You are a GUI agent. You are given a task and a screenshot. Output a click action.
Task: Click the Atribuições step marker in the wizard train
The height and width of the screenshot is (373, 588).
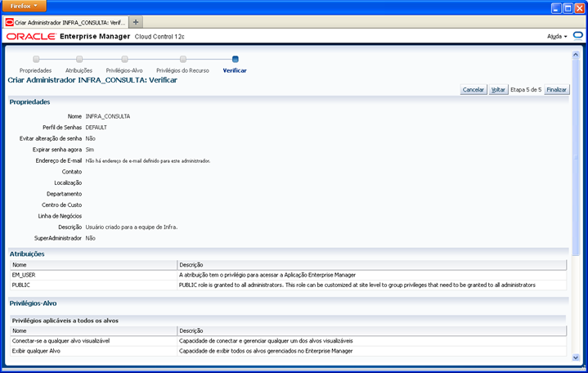[x=79, y=59]
